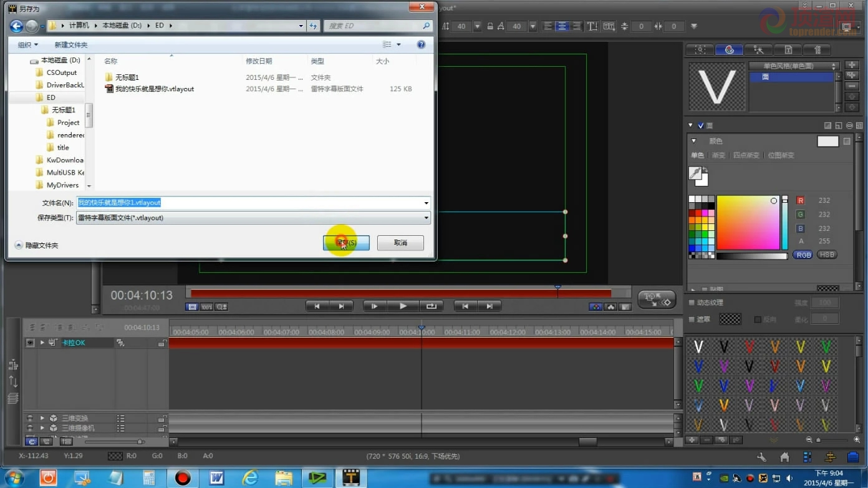The image size is (868, 488).
Task: Open the 文件名 dropdown arrow
Action: pos(427,203)
